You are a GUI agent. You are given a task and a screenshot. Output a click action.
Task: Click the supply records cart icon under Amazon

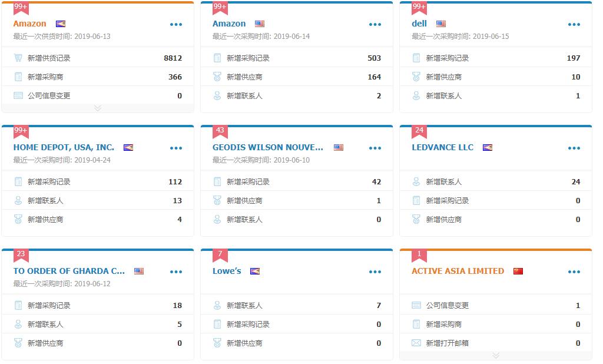[x=18, y=58]
